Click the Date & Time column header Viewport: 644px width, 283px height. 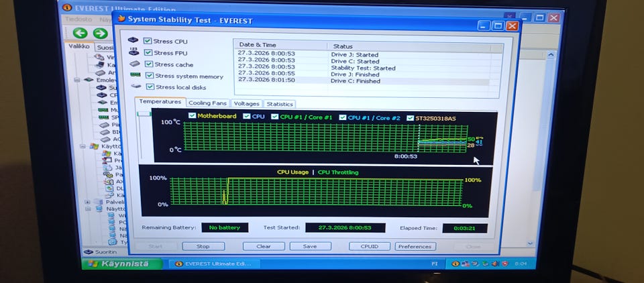click(281, 45)
